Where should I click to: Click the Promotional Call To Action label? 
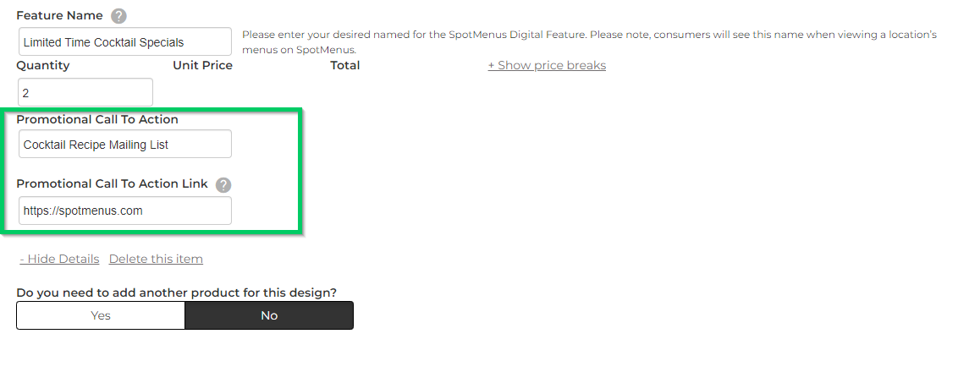[97, 119]
